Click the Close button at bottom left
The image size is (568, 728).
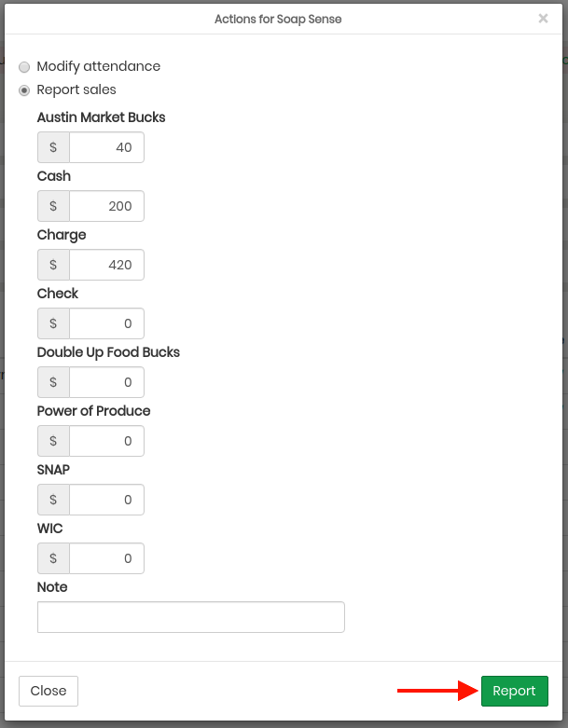tap(48, 691)
